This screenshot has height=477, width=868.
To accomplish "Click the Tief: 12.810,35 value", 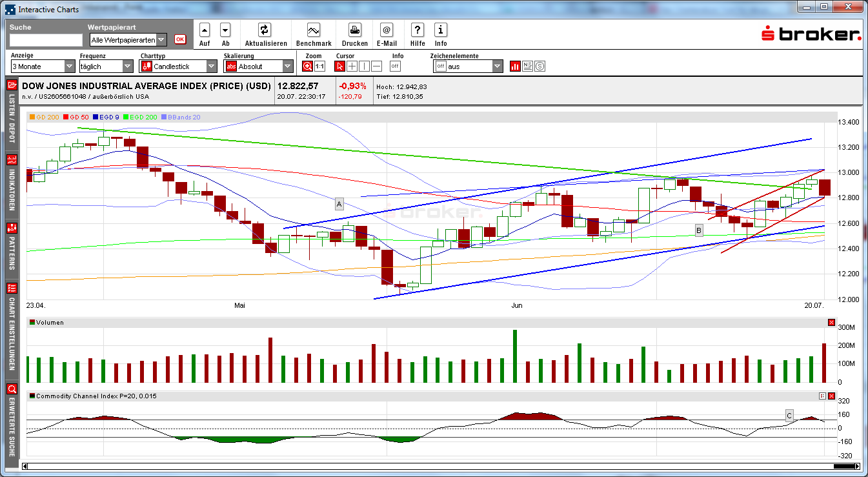I will coord(401,97).
